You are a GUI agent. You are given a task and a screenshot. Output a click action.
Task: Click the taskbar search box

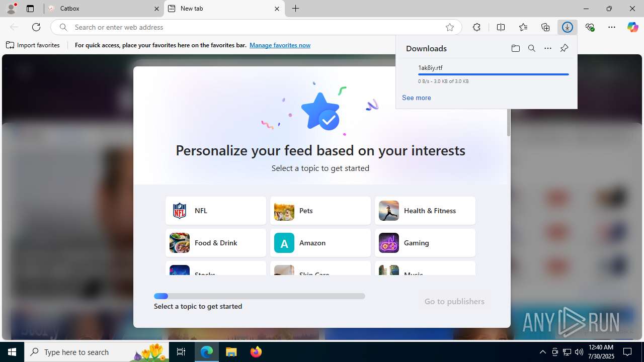(x=97, y=352)
